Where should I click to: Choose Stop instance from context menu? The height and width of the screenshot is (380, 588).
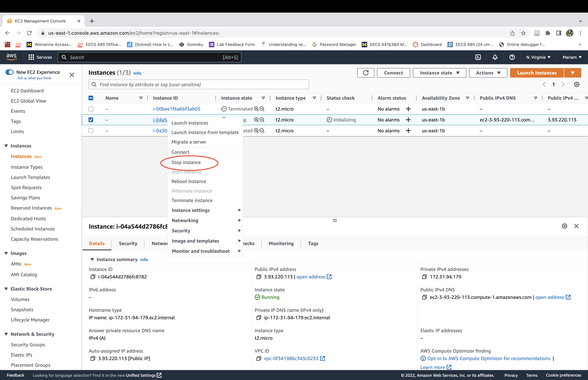[x=186, y=162]
